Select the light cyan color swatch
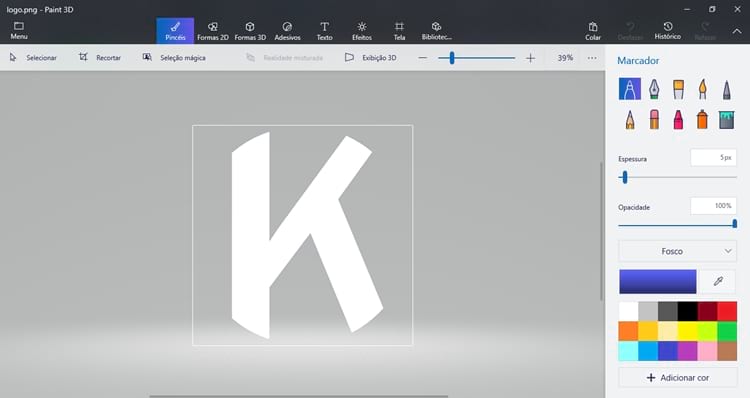750x398 pixels. click(x=629, y=351)
